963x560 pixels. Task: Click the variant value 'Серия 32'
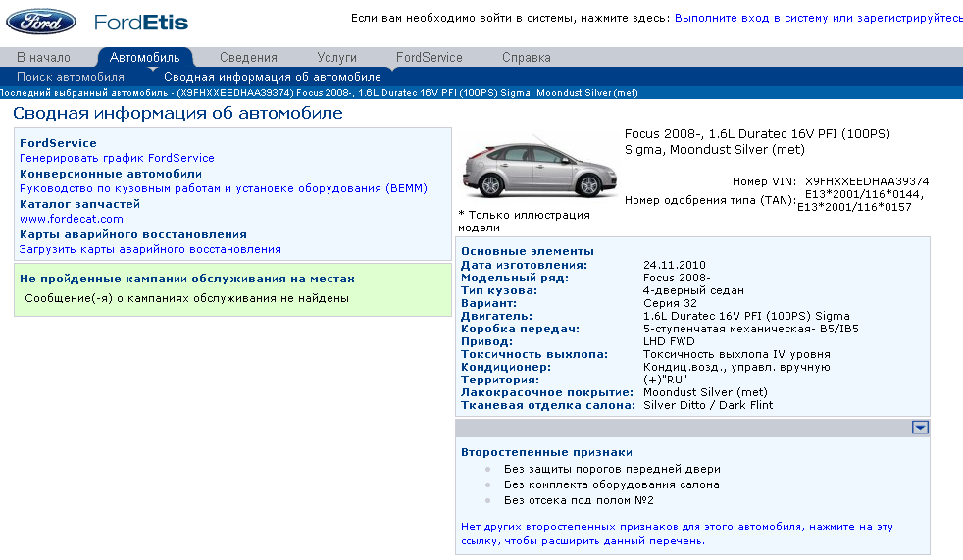670,303
